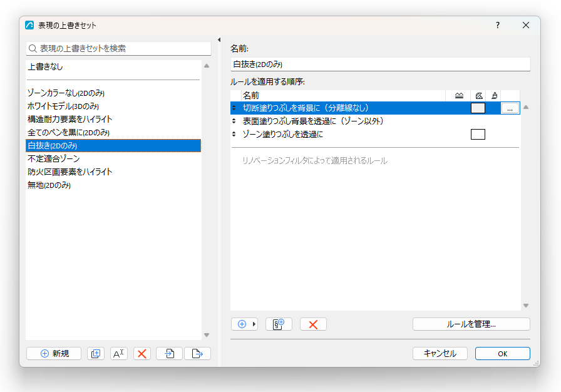Click the fill swatch of 切断塗りつぶしを背景に
This screenshot has width=561, height=392.
click(x=478, y=108)
